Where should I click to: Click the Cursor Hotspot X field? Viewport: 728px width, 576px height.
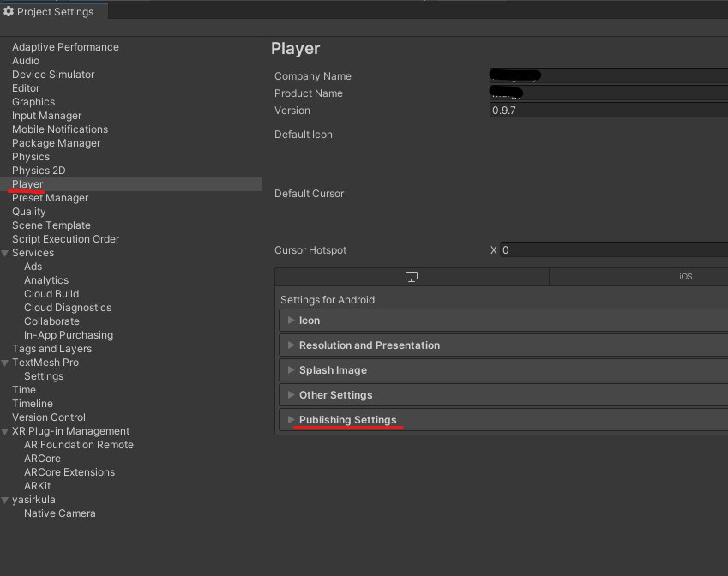(x=600, y=249)
